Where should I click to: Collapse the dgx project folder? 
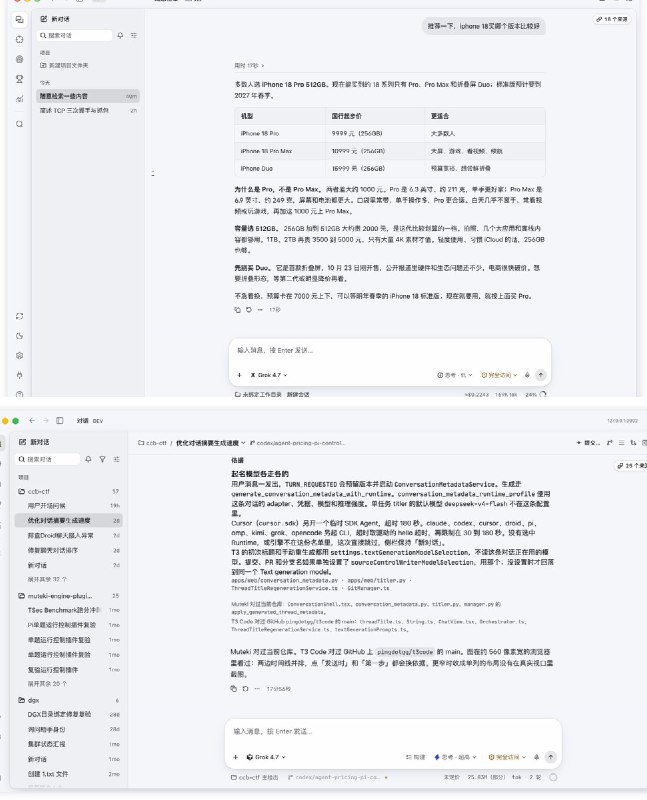click(x=69, y=700)
